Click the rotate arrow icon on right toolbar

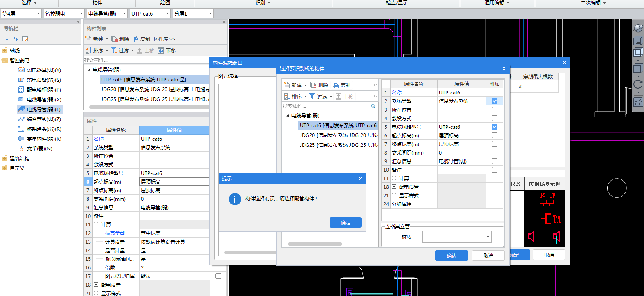(638, 84)
